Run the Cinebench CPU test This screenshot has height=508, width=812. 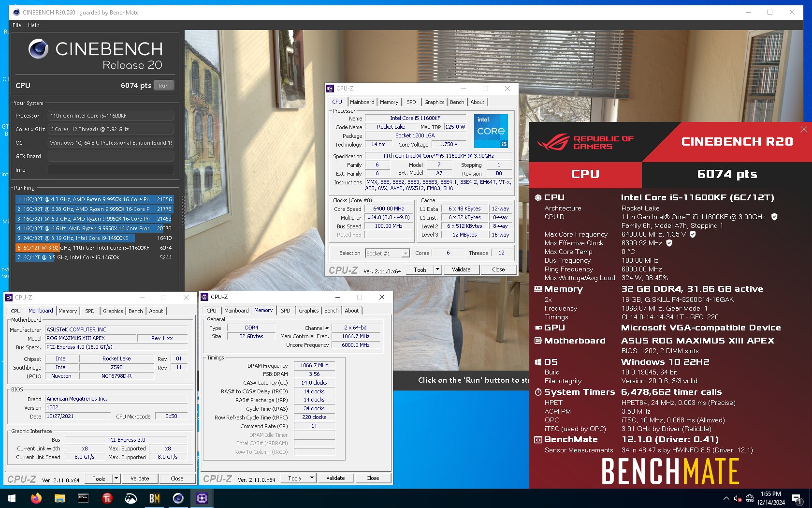coord(163,86)
